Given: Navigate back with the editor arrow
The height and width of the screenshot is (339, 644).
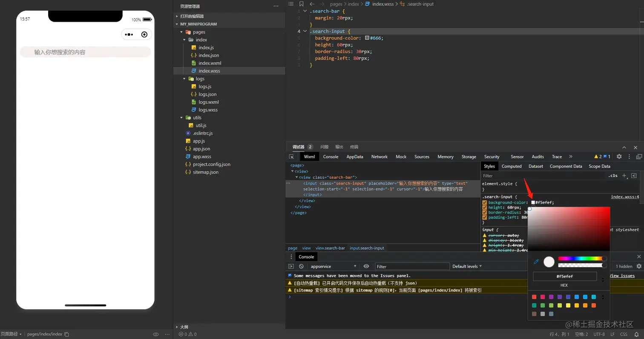Looking at the screenshot, I should click(312, 4).
